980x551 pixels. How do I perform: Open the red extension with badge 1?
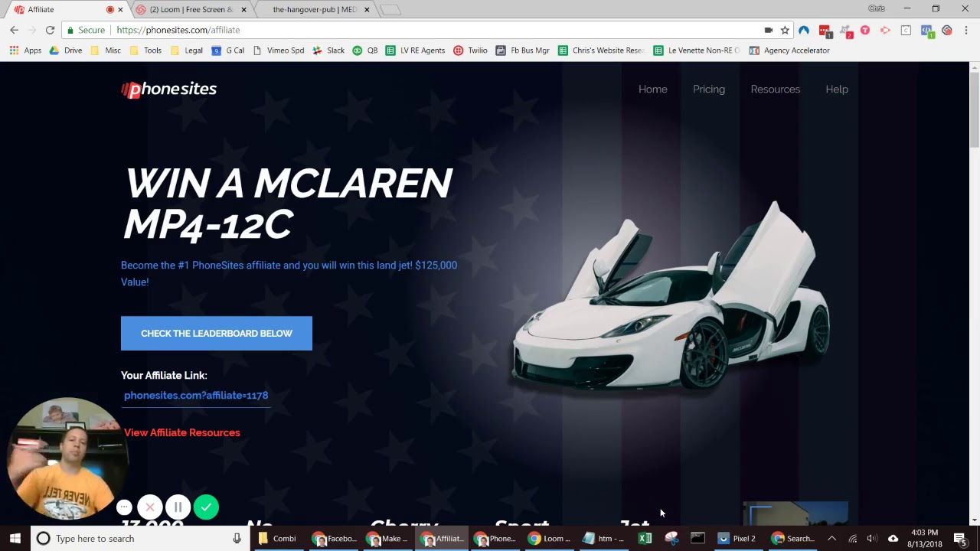(825, 31)
